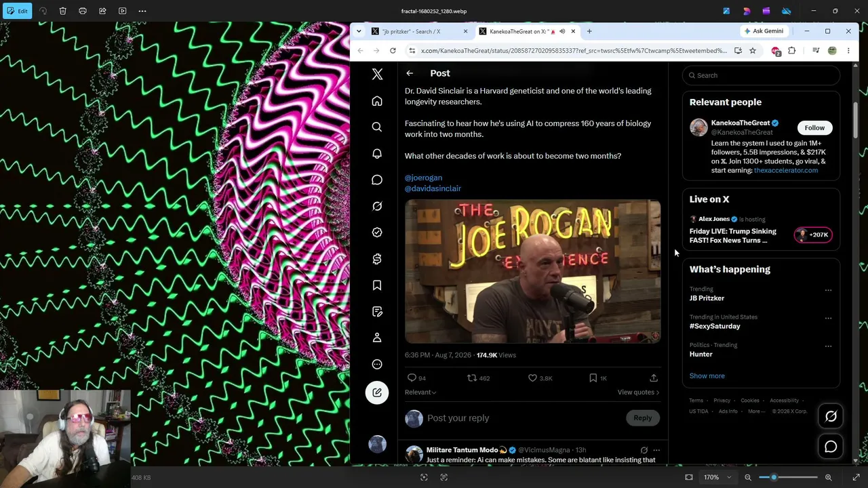The height and width of the screenshot is (488, 868).
Task: Open #SexySaturday trending topic
Action: coord(715,326)
